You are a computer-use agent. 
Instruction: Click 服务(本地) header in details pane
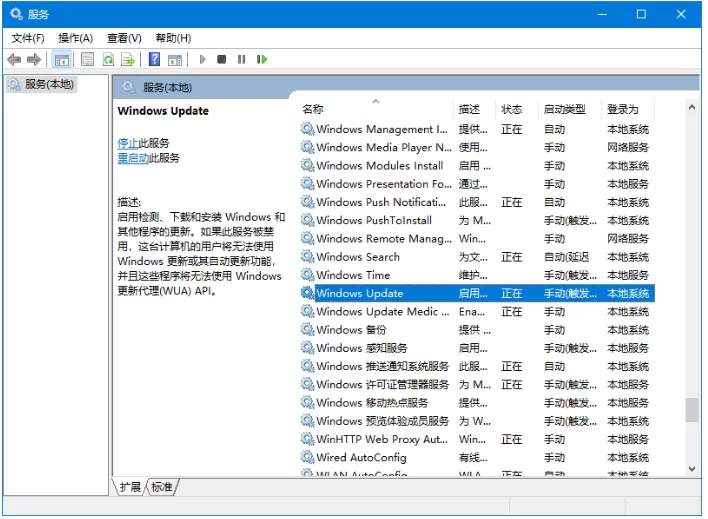click(168, 87)
